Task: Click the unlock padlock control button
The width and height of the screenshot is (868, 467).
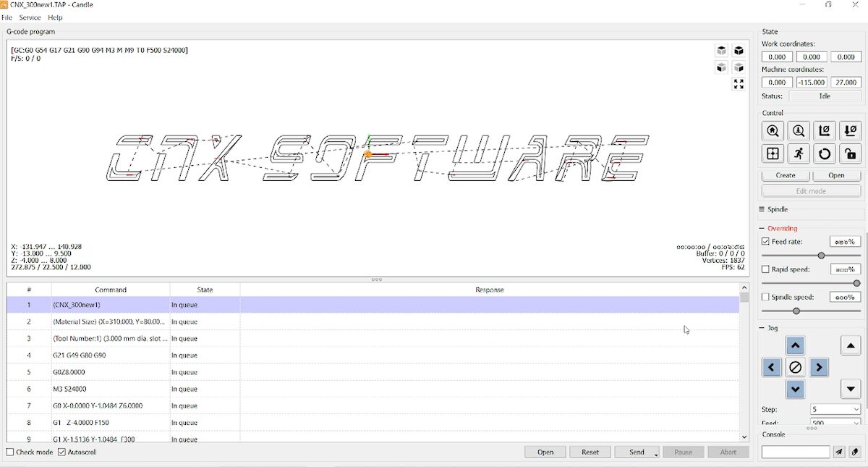Action: point(851,153)
